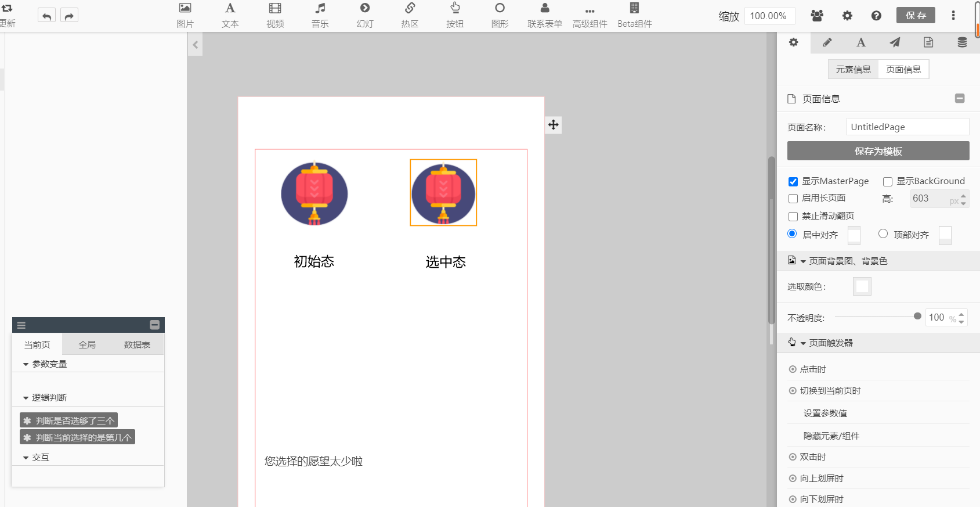Select 顶部对齐 radio button

[x=883, y=233]
